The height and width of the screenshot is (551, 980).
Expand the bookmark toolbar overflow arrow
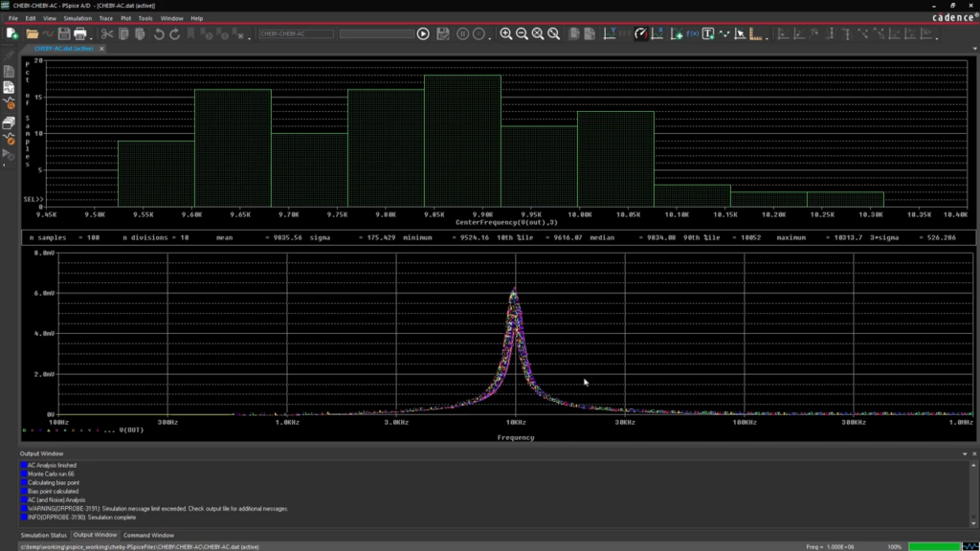250,36
